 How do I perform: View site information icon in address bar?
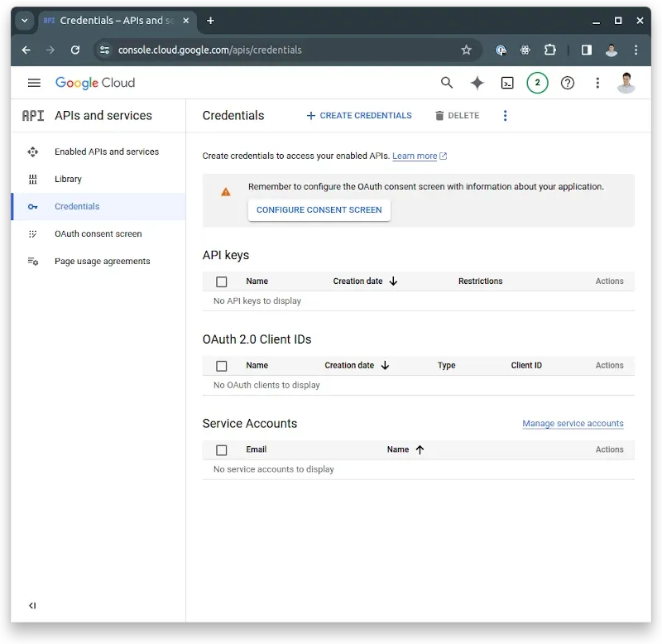point(105,50)
